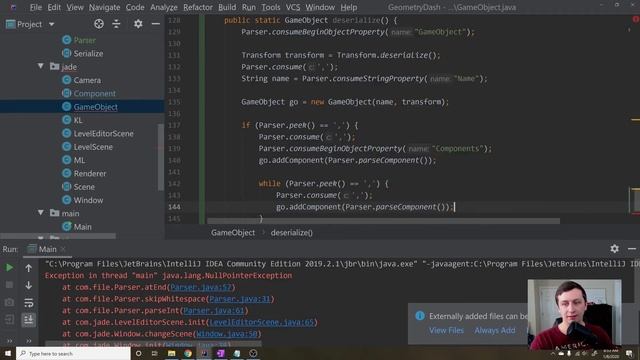Open the Edit menu

[x=54, y=7]
